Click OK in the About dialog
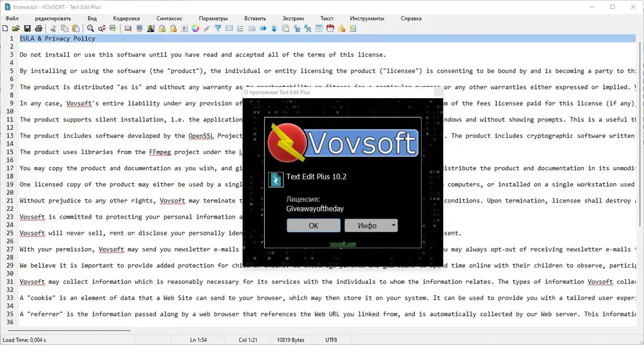Image resolution: width=644 pixels, height=345 pixels. coord(314,225)
